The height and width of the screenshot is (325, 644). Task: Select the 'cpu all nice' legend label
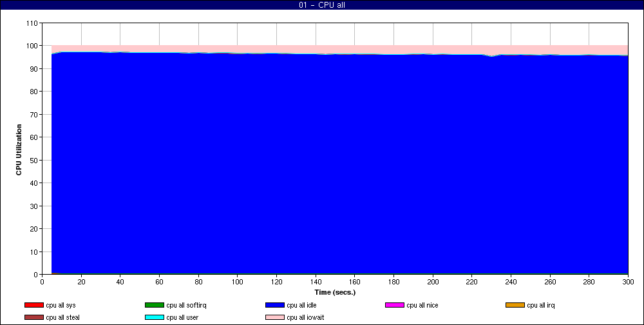[422, 306]
